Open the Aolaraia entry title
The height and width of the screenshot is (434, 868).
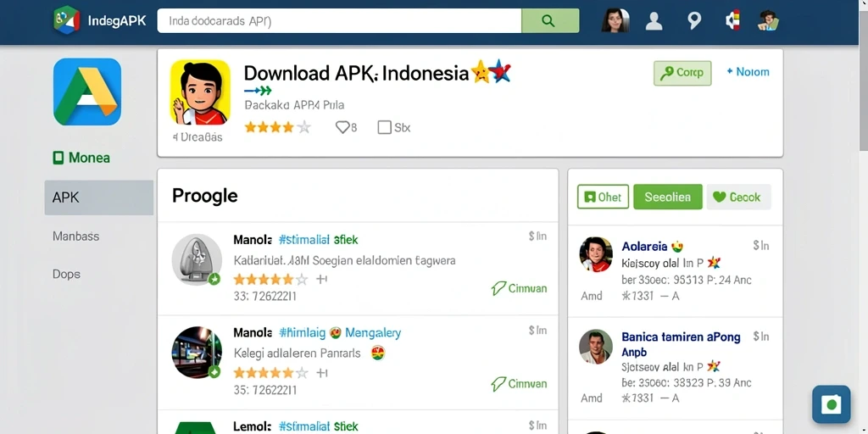(645, 246)
